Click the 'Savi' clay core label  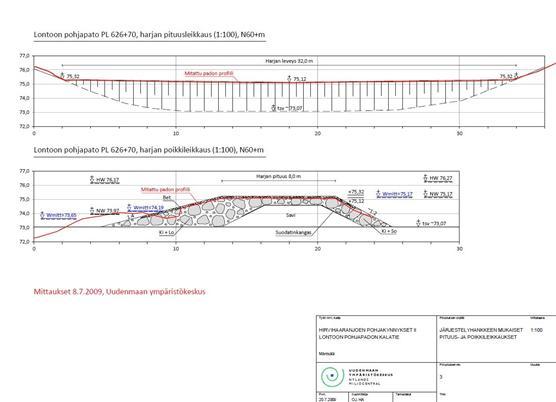click(290, 215)
